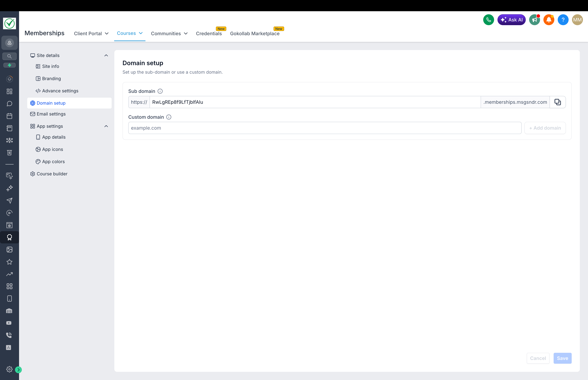
Task: Open the Reporting trend-line icon
Action: point(9,274)
